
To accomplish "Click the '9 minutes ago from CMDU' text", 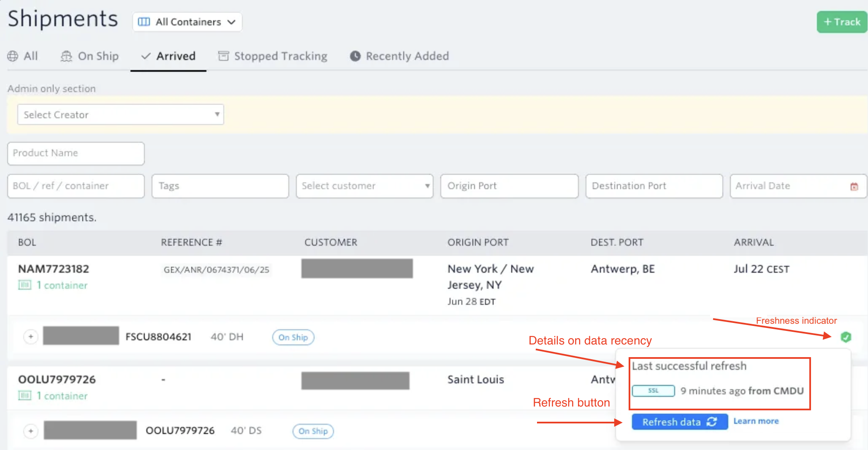I will point(742,391).
